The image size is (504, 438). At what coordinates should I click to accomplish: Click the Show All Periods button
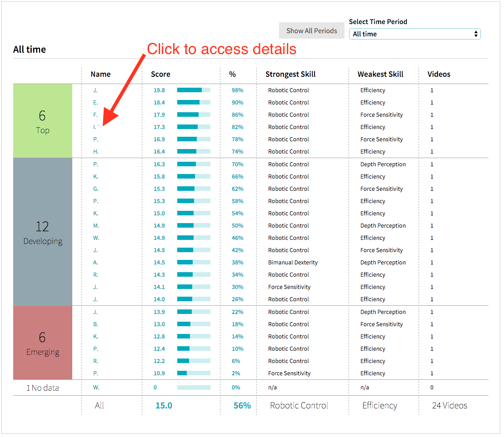(x=311, y=31)
